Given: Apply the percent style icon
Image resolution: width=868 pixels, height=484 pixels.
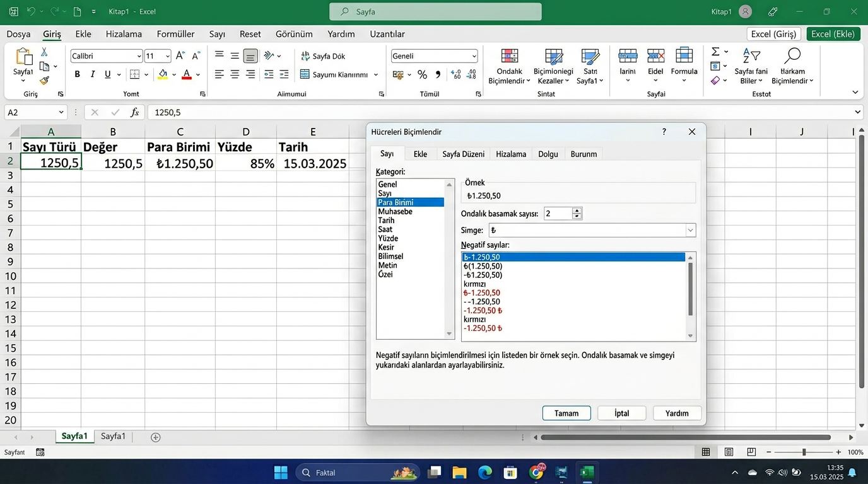Looking at the screenshot, I should click(x=422, y=75).
